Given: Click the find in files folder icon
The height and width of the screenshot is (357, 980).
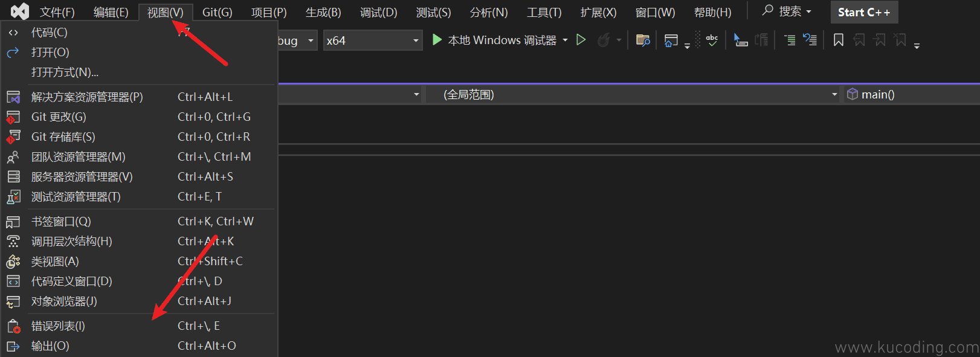Looking at the screenshot, I should click(x=643, y=40).
